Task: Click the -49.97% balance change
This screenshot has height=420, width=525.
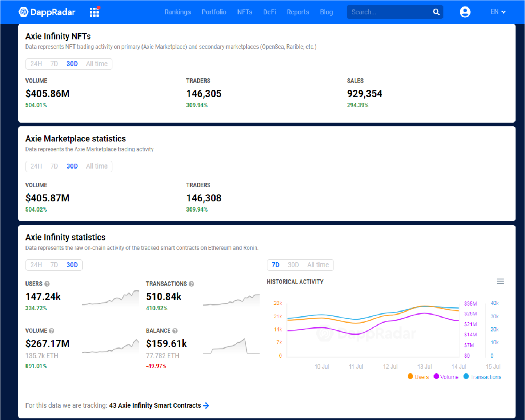Action: (156, 366)
